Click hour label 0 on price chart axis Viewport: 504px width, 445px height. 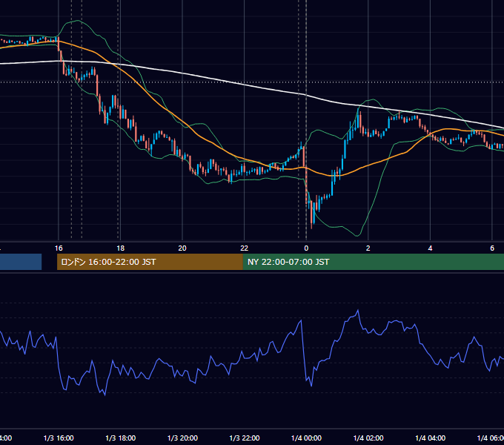coord(306,248)
